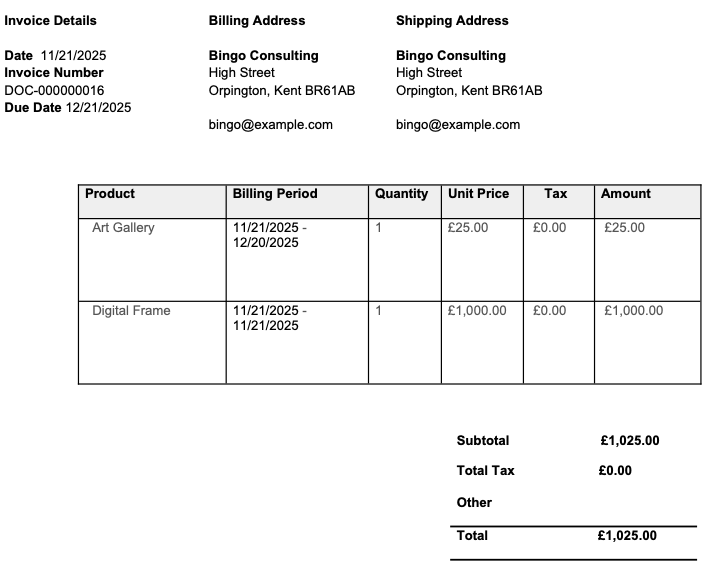Select the Quantity column header

[401, 194]
